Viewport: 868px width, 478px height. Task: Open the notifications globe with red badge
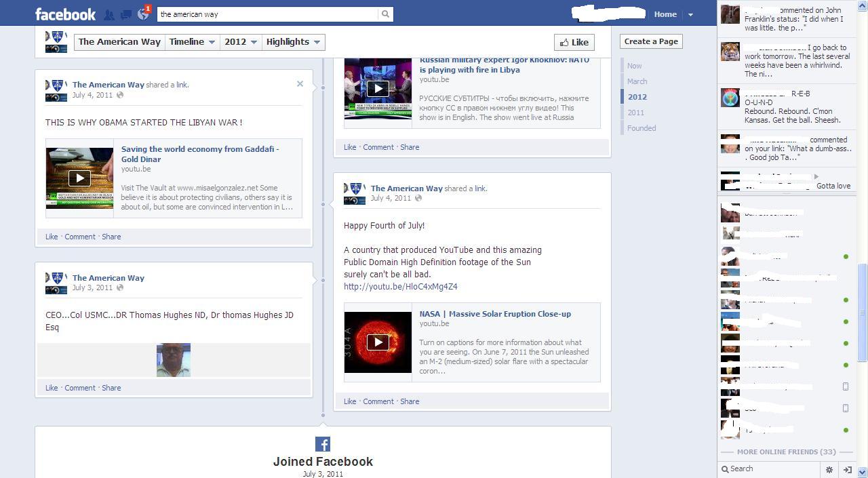click(x=143, y=14)
